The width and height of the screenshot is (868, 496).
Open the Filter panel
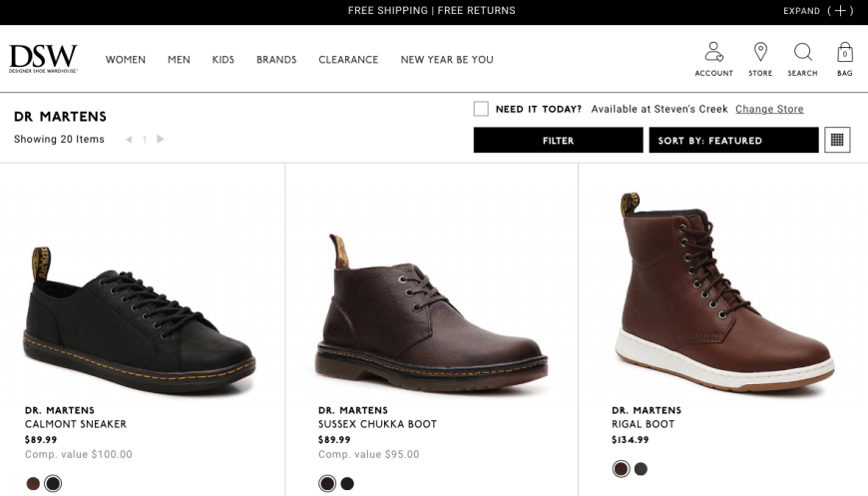(558, 140)
